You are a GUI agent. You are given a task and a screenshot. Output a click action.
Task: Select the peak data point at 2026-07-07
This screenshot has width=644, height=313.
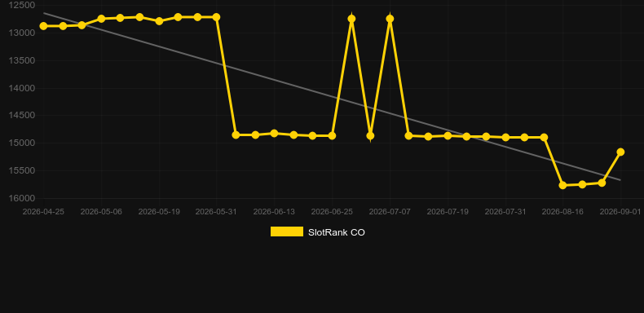[390, 19]
